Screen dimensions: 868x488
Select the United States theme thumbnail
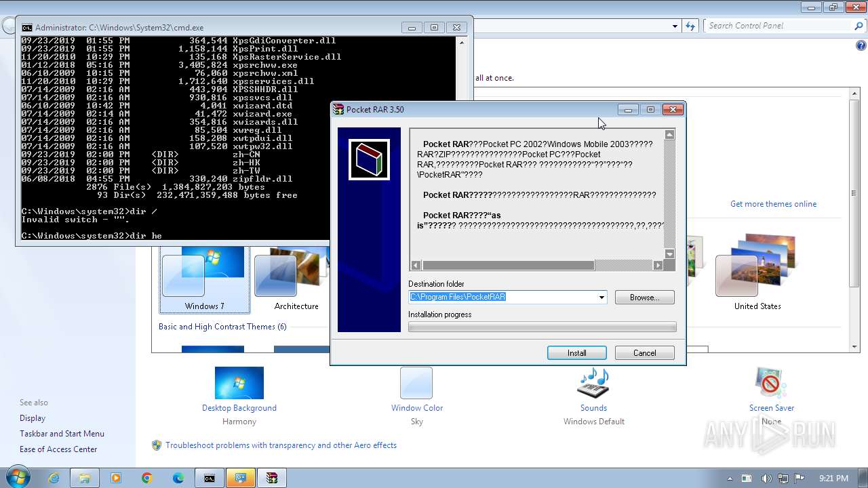click(x=757, y=272)
